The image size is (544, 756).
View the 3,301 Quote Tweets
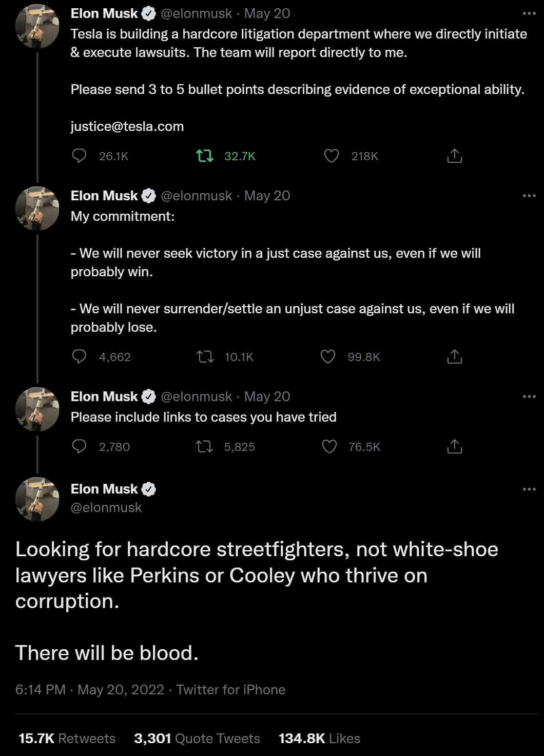[197, 738]
